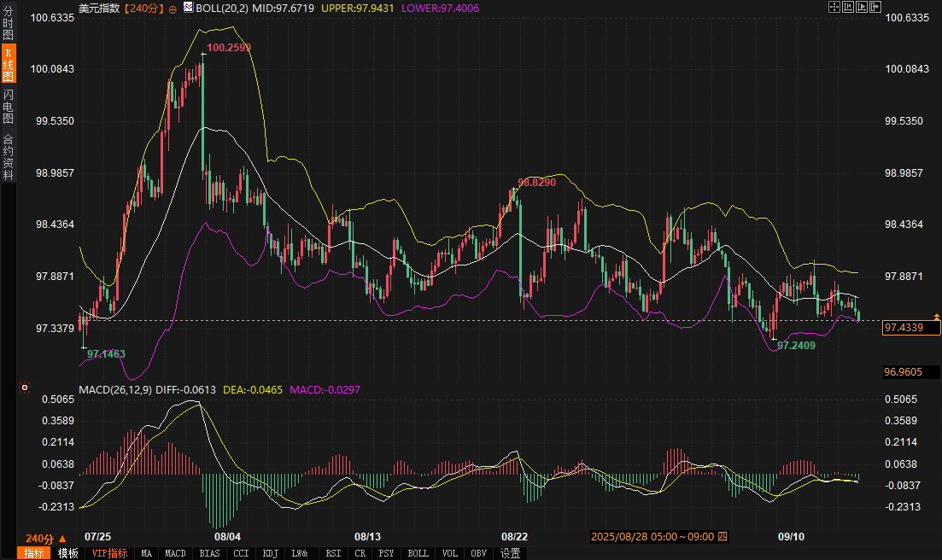
Task: Click the current price tag 97.4339
Action: click(910, 327)
